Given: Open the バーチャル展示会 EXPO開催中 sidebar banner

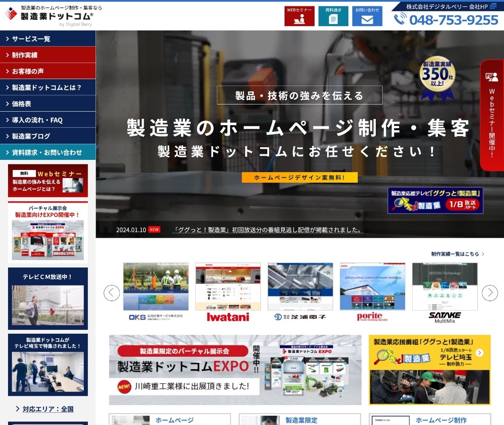Looking at the screenshot, I should (48, 232).
